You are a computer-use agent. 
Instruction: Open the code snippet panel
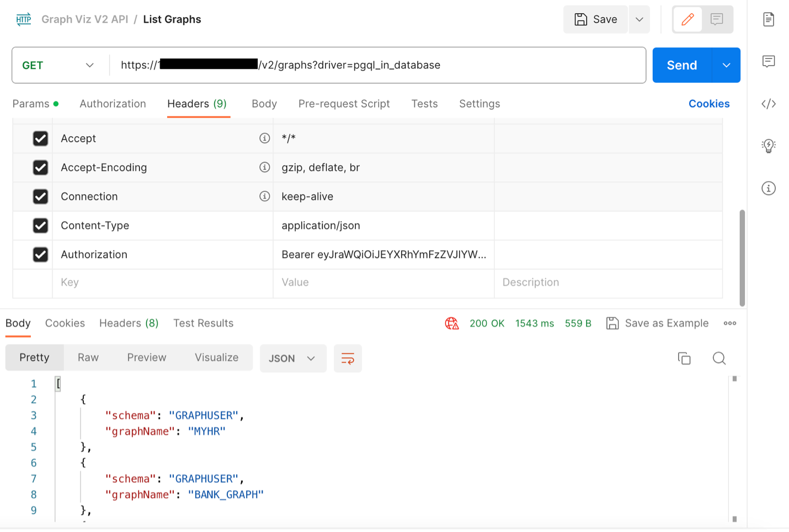click(769, 104)
